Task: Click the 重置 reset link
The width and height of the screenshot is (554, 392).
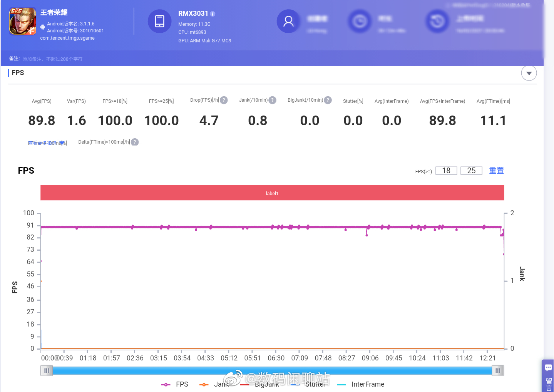Action: tap(496, 171)
